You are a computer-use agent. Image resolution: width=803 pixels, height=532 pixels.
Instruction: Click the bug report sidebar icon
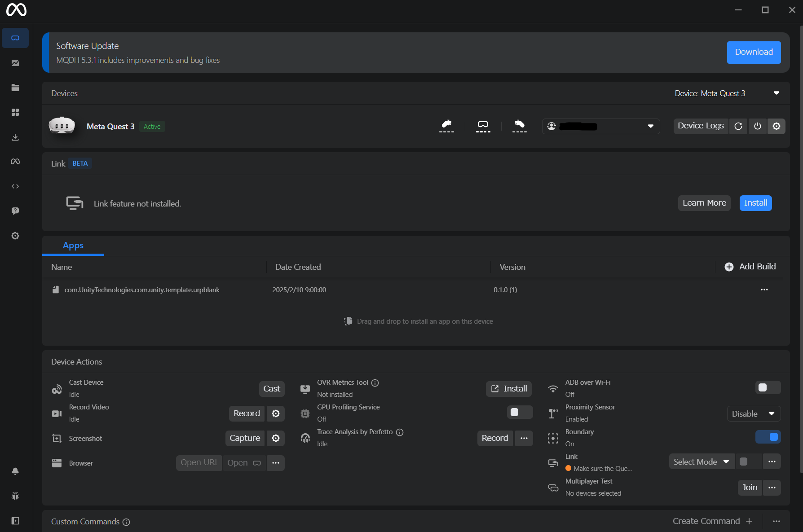[x=15, y=496]
